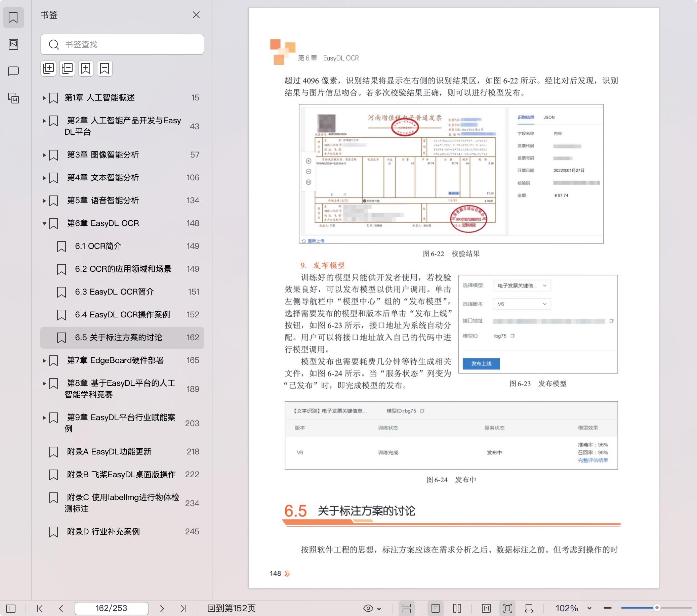697x616 pixels.
Task: Expand all bookmarks icon
Action: coord(48,69)
